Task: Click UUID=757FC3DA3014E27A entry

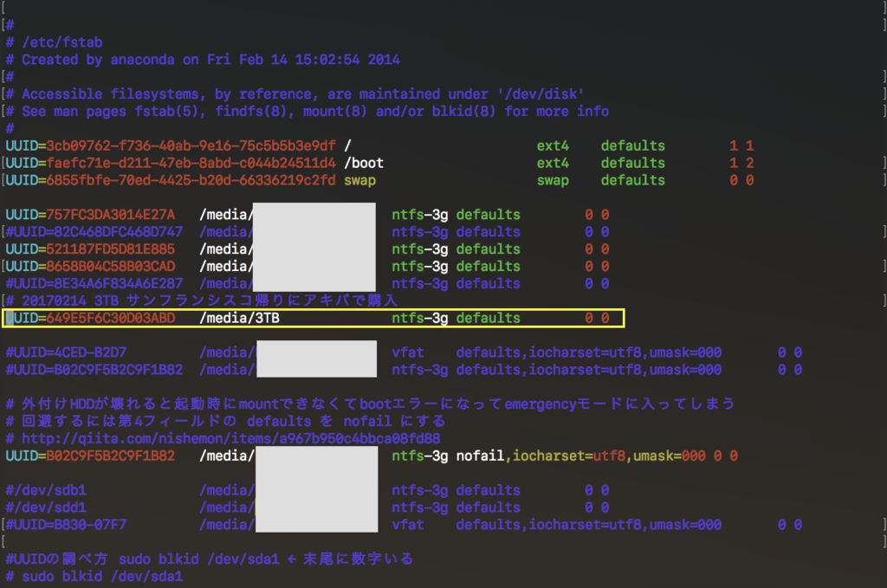Action: coord(90,215)
